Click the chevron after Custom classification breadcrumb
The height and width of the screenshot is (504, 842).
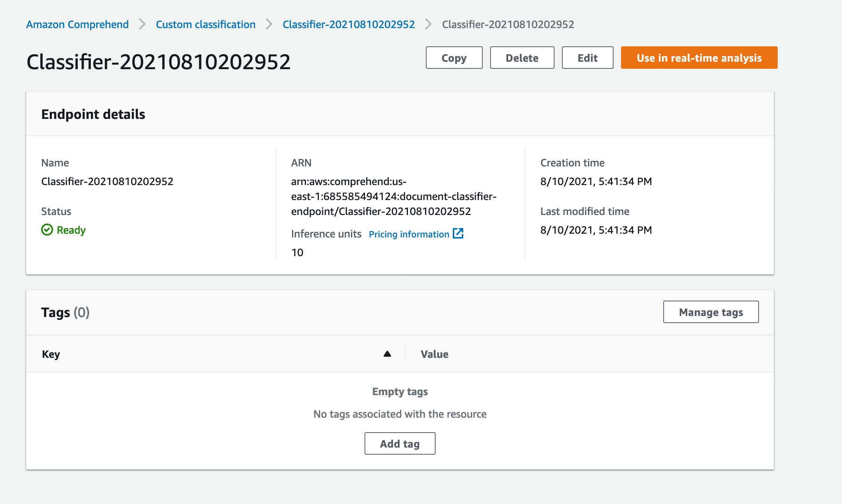pos(269,24)
